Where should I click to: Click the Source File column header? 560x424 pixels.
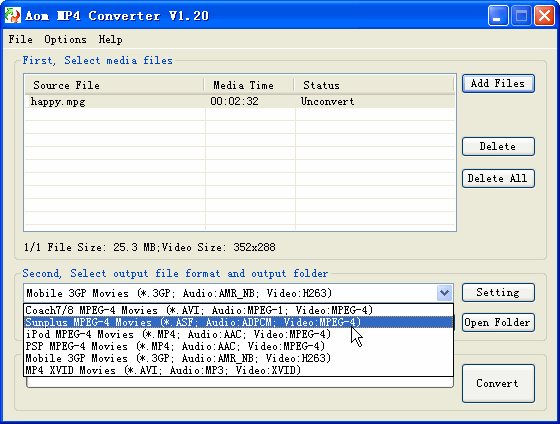115,85
